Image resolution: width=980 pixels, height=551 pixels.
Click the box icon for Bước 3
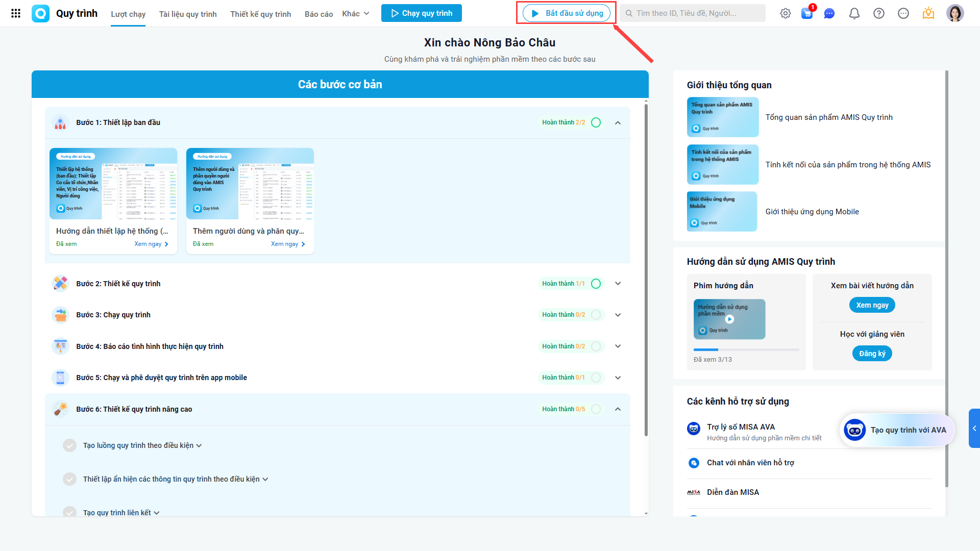click(60, 315)
